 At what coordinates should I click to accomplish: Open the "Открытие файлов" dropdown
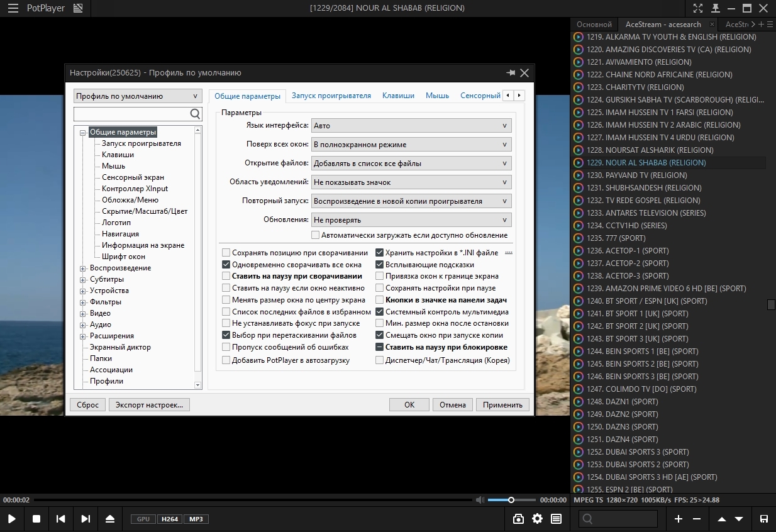tap(411, 163)
